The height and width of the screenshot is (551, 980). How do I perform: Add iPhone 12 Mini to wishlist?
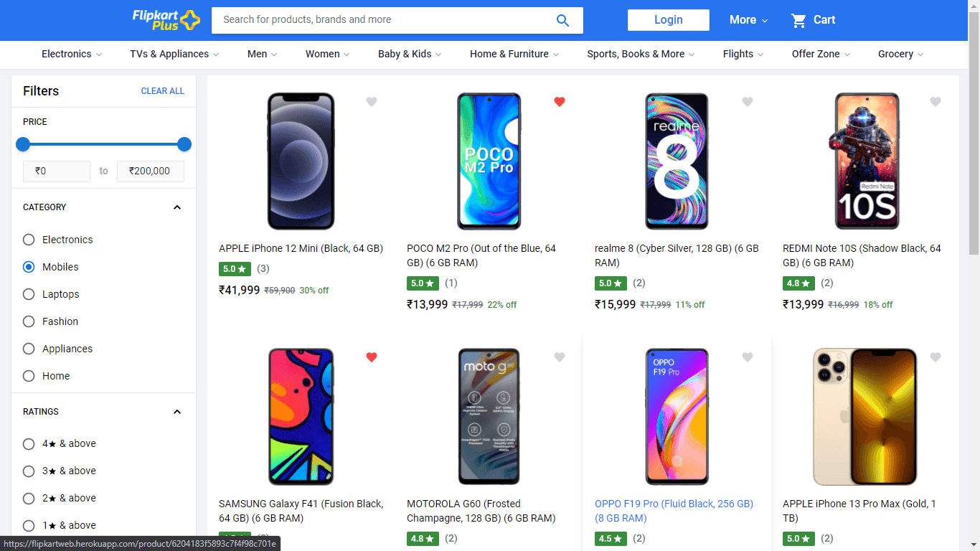[372, 102]
